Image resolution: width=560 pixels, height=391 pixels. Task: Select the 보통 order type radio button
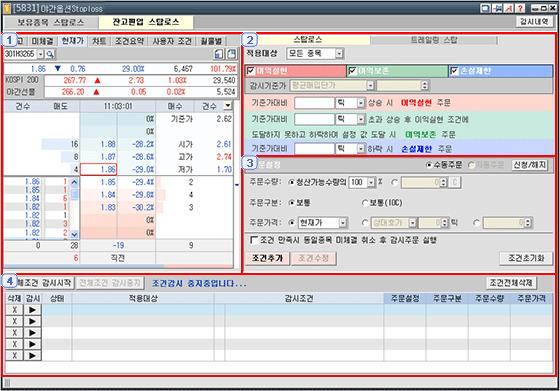[x=291, y=203]
